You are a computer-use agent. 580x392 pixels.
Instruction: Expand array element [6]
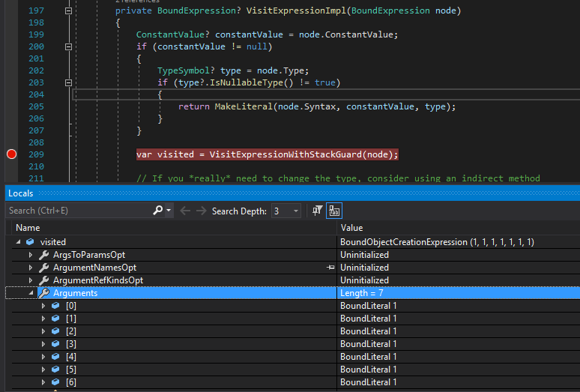pos(43,382)
